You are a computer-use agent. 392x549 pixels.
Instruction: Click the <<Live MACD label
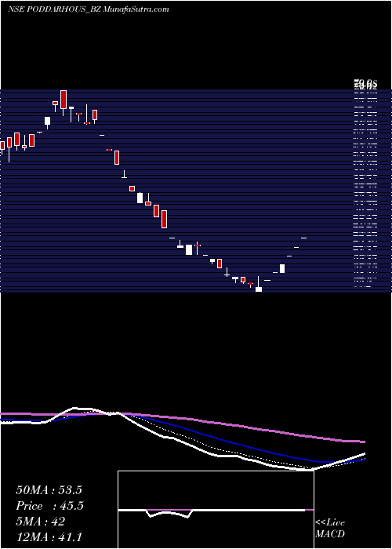pyautogui.click(x=330, y=529)
